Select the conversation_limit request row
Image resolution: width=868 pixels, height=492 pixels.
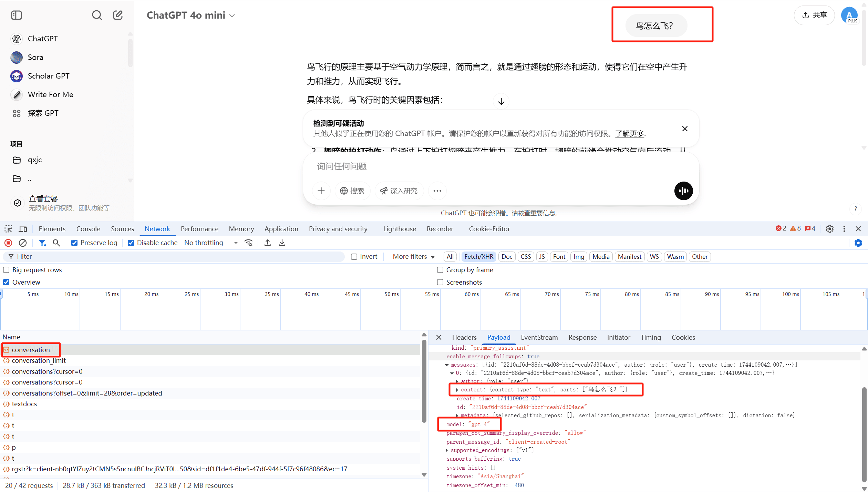pyautogui.click(x=211, y=361)
